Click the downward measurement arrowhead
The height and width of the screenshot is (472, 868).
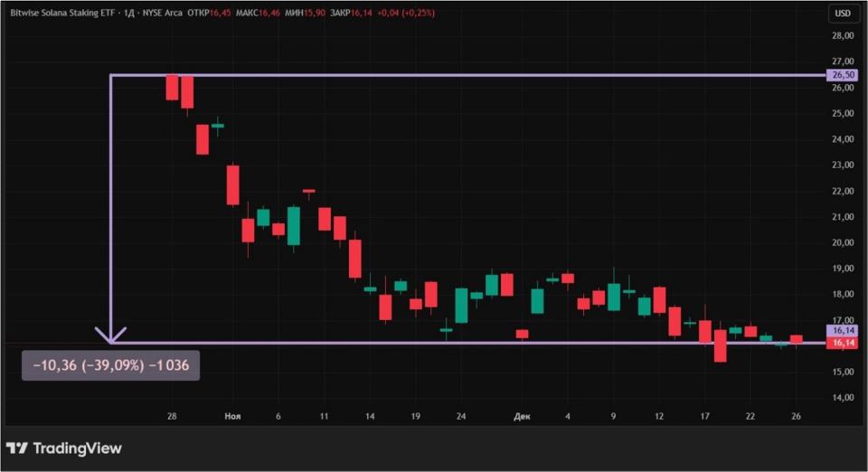tap(110, 336)
